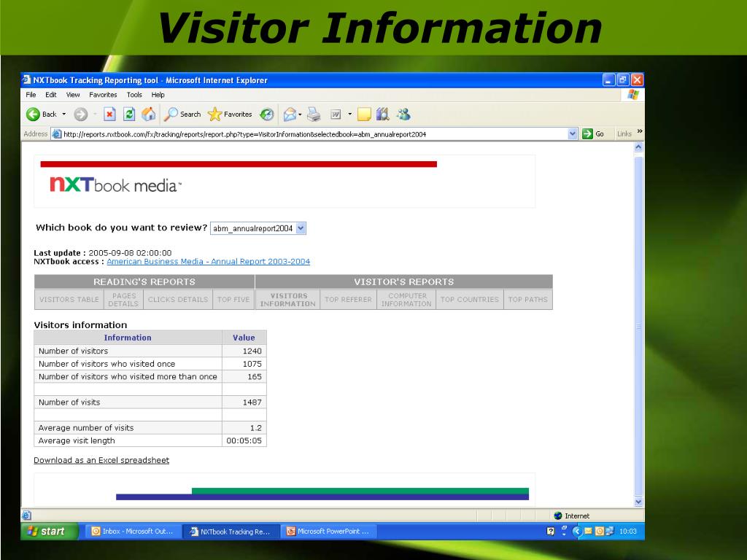Click the Mail envelope toolbar icon

(x=290, y=114)
